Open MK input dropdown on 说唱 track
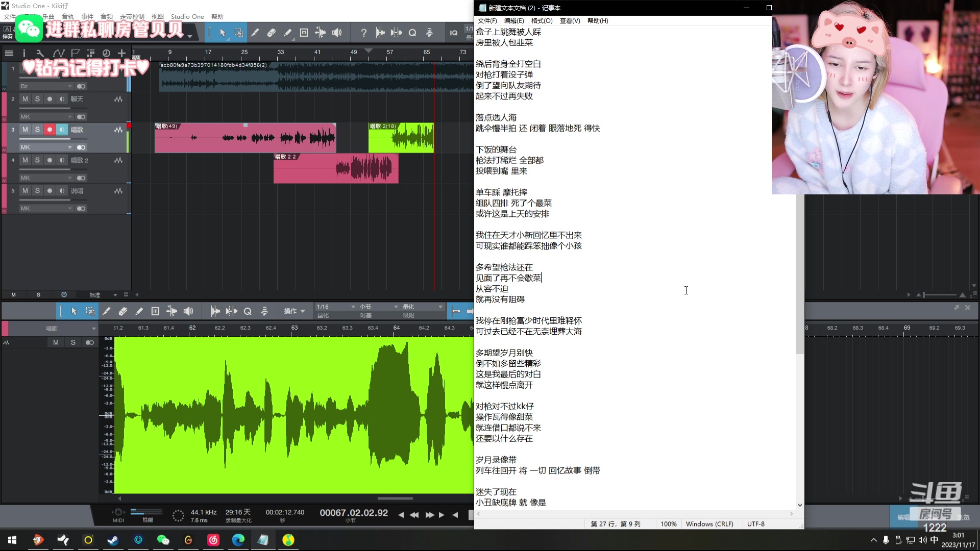The image size is (980, 551). pos(46,209)
